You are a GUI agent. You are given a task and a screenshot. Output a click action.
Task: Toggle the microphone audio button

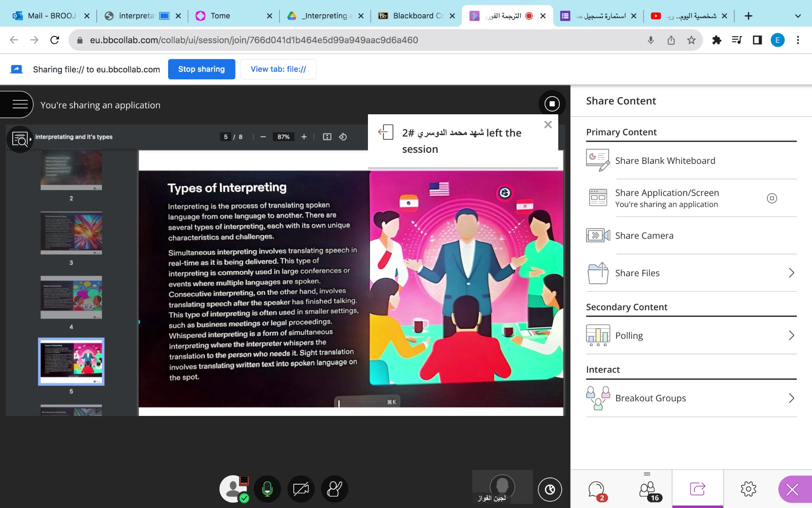(x=268, y=489)
